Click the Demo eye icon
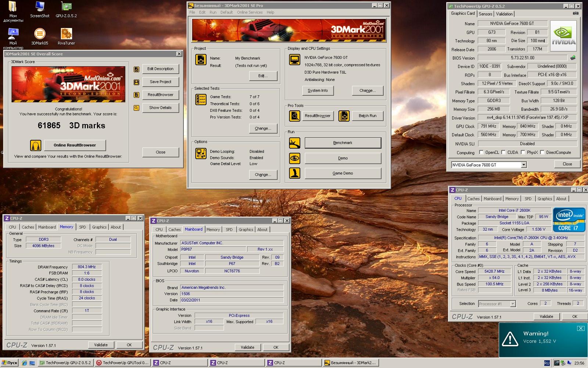Screen dimensions: 588x368 tap(295, 158)
